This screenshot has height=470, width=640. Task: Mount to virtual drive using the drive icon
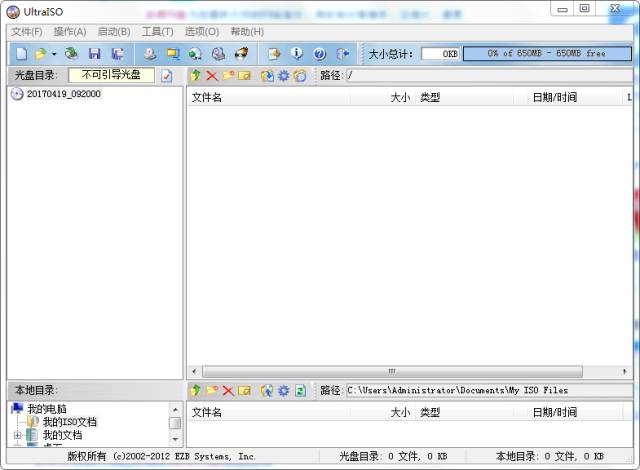[x=218, y=53]
